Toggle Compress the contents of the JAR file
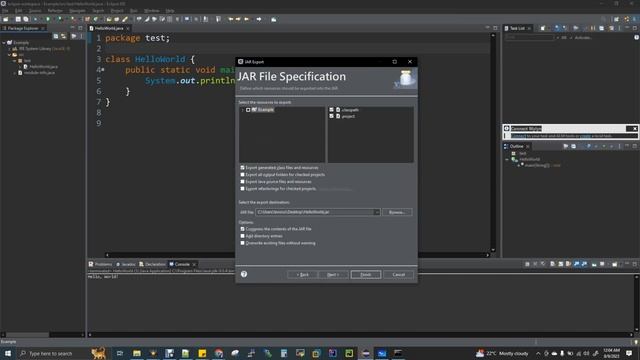 click(242, 229)
